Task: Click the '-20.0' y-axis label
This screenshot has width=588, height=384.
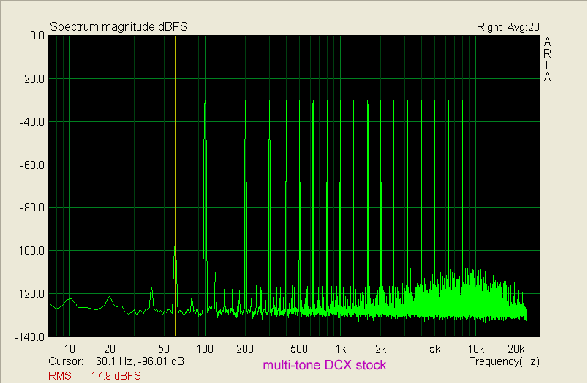Action: 32,79
